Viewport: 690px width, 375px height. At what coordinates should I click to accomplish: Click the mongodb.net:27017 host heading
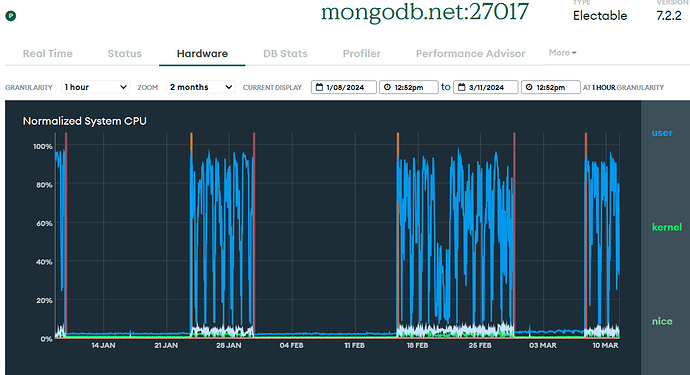[x=425, y=12]
